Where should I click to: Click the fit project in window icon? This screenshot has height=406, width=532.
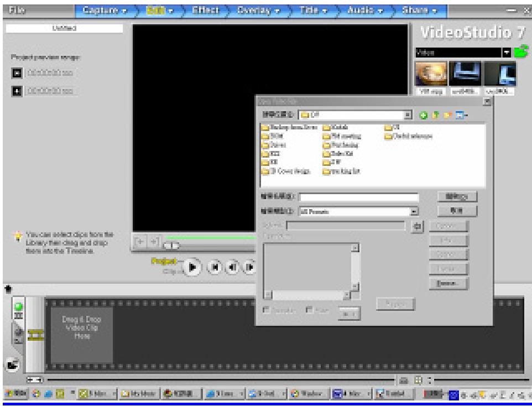[x=418, y=380]
